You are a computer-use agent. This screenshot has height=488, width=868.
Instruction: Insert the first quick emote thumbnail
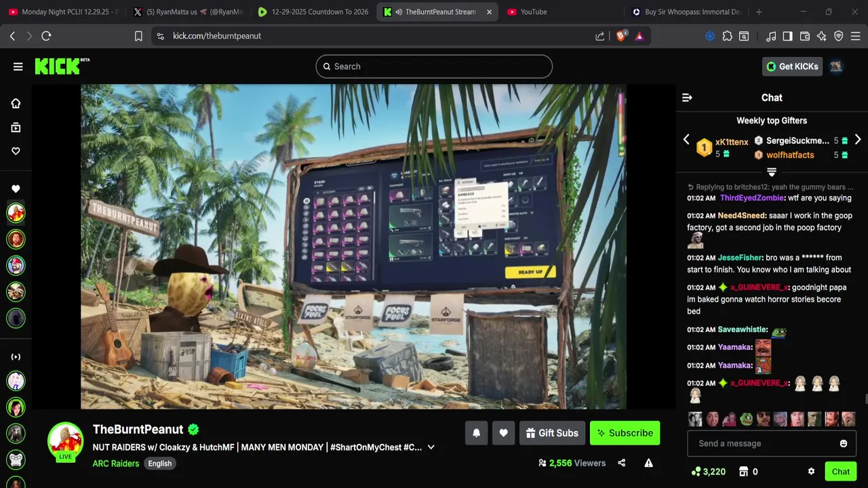coord(696,419)
